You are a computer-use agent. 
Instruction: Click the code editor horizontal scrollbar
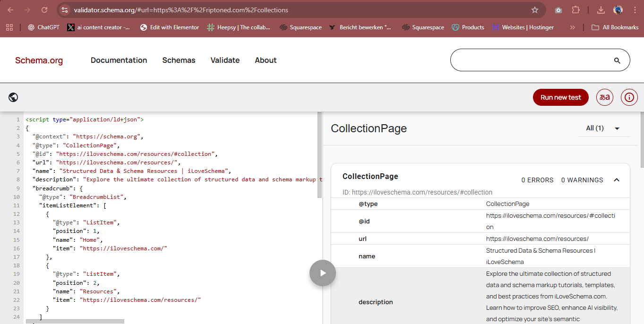tap(74, 322)
